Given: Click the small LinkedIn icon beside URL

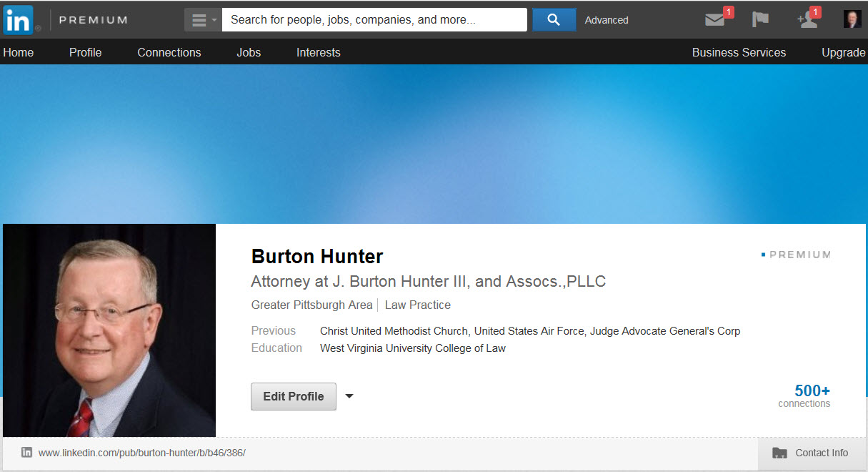Looking at the screenshot, I should [26, 452].
